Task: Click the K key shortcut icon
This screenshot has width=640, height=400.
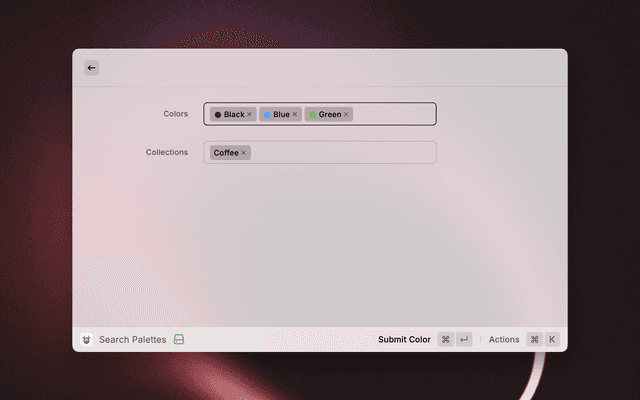Action: (x=551, y=340)
